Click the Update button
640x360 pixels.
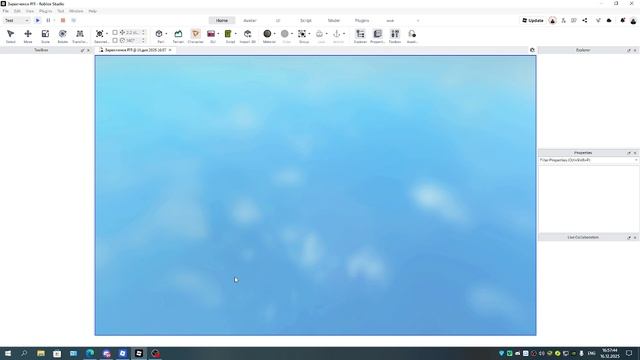tap(533, 20)
